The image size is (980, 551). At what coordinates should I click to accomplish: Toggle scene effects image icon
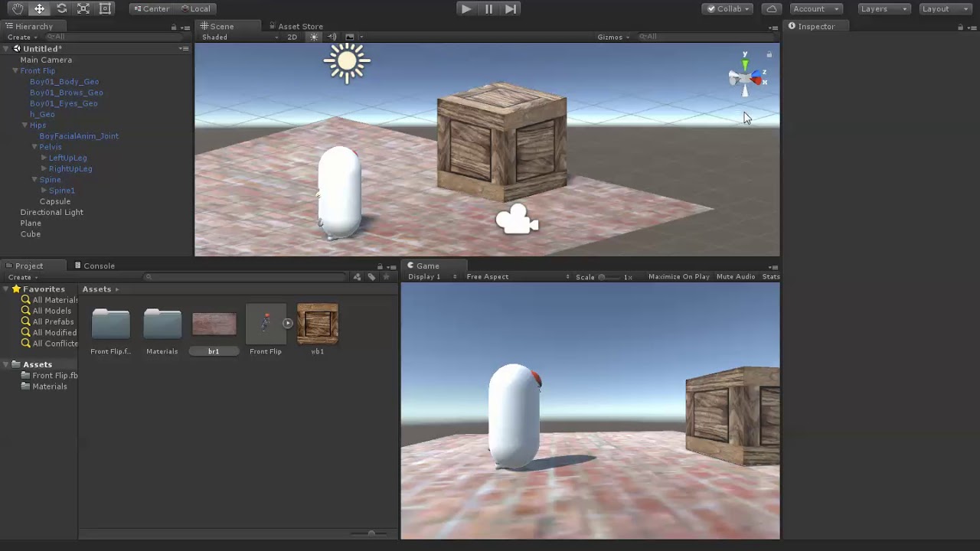pos(350,37)
